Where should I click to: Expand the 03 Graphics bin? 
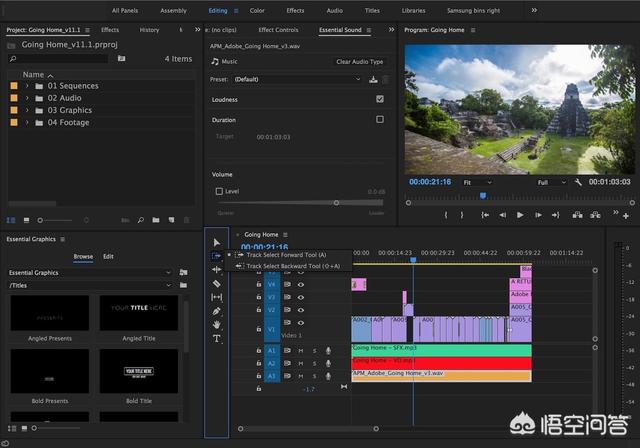coord(27,110)
